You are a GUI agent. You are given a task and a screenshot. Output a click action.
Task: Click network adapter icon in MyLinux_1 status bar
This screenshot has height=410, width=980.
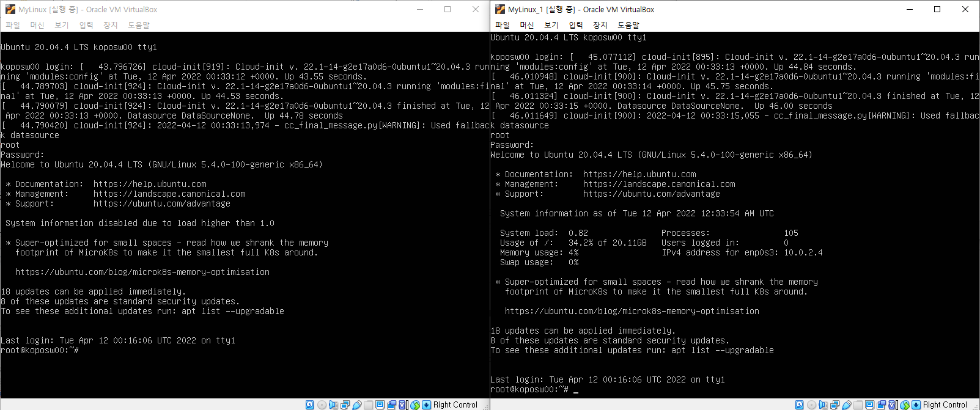click(835, 405)
